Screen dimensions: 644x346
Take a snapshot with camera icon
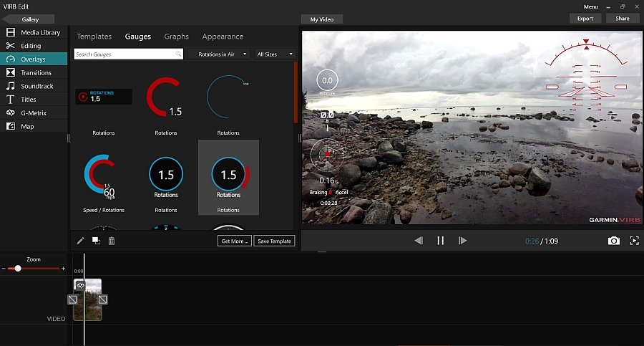tap(614, 241)
